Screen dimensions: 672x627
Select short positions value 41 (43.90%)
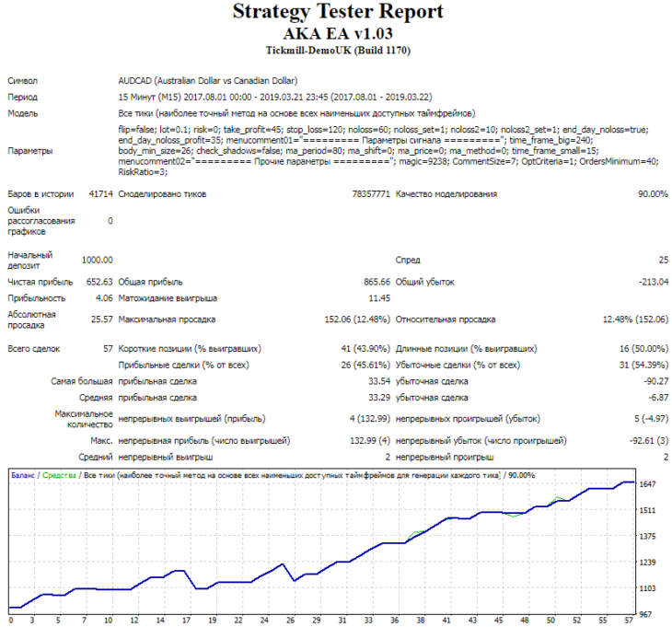click(x=365, y=349)
